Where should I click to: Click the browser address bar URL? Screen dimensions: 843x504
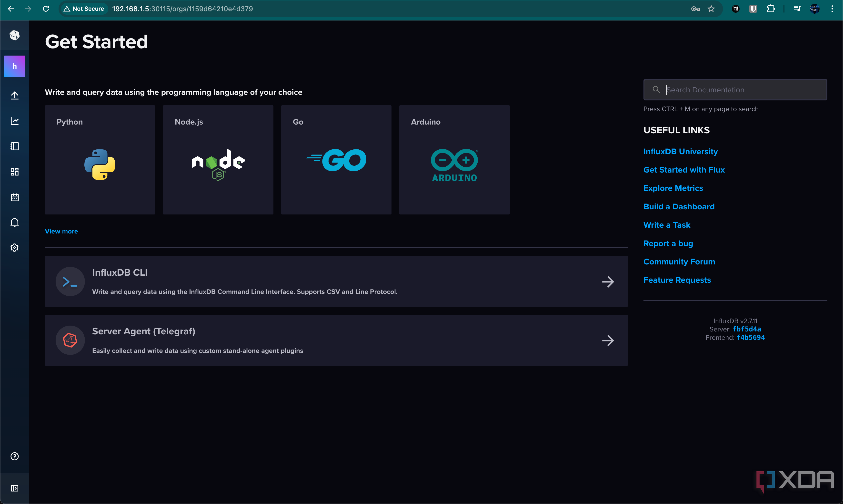point(182,9)
